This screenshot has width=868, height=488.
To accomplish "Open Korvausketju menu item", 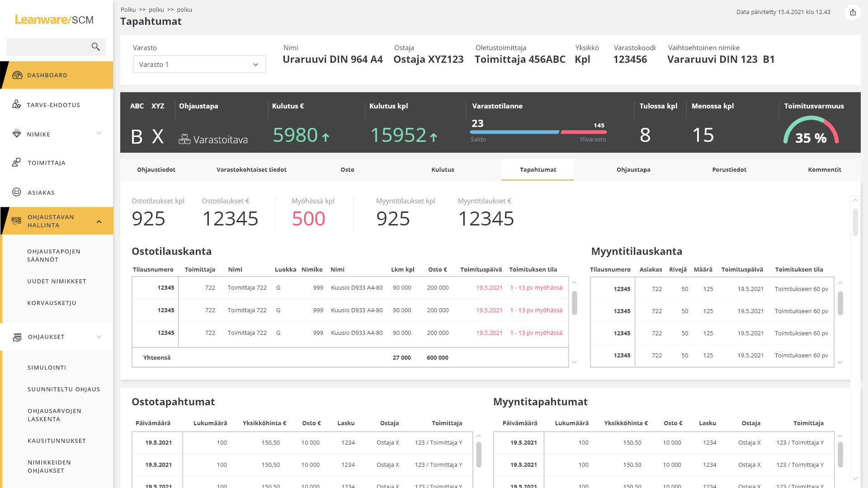I will tap(52, 303).
